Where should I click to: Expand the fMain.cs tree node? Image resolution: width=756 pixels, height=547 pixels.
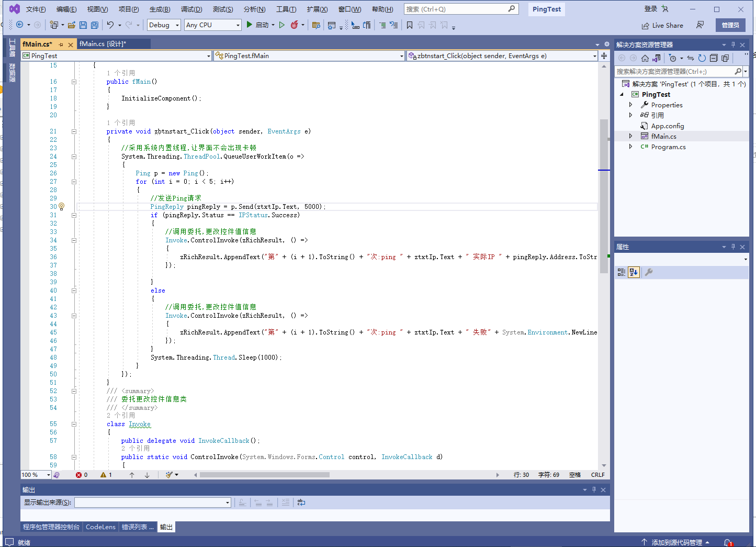(x=630, y=136)
